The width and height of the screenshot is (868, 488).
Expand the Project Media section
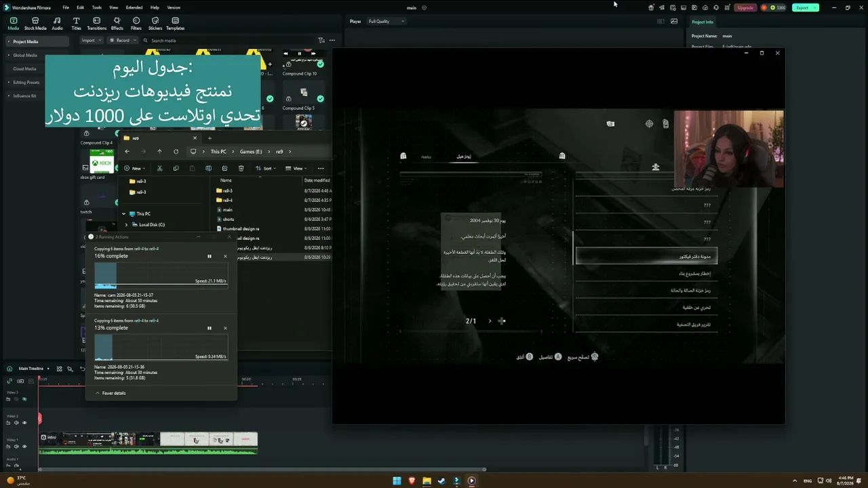click(x=8, y=41)
